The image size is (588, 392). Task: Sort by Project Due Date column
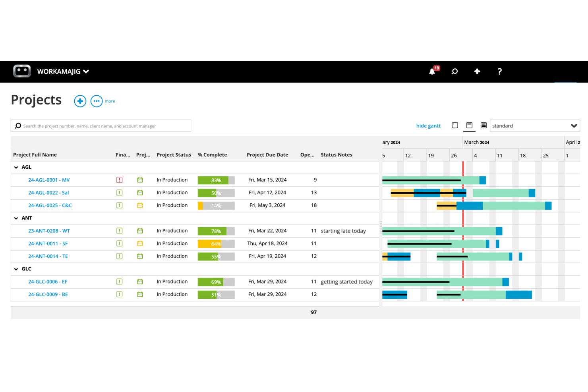tap(267, 155)
